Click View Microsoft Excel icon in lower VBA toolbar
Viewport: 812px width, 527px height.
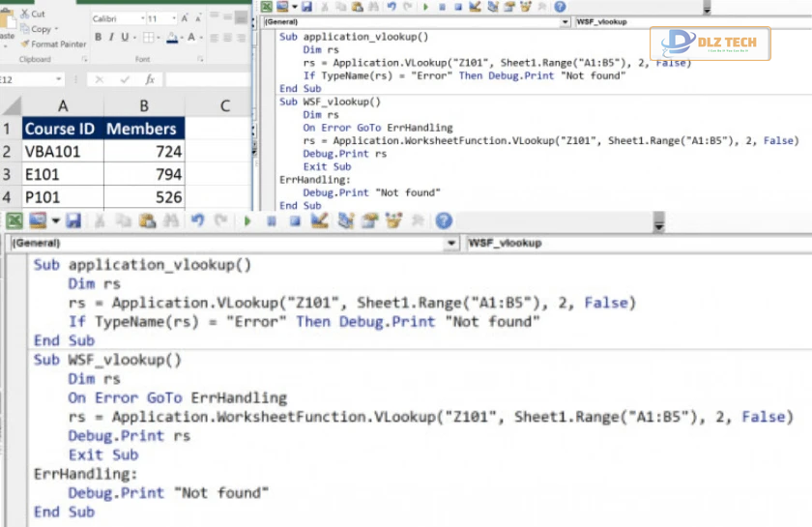[x=14, y=221]
